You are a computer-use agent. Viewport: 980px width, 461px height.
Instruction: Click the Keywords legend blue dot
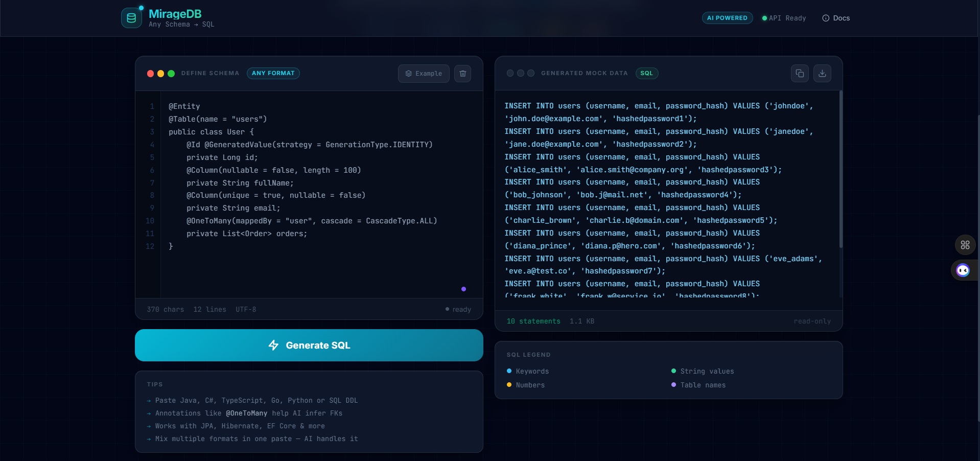click(x=509, y=371)
